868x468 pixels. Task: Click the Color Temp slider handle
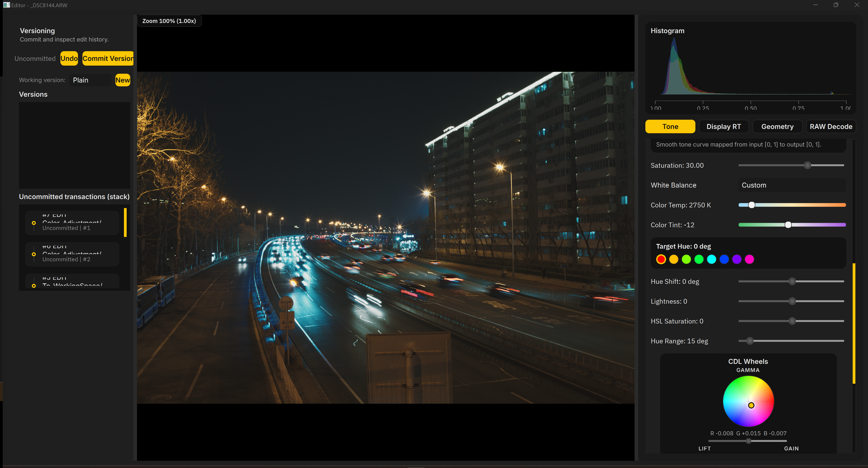[x=752, y=205]
